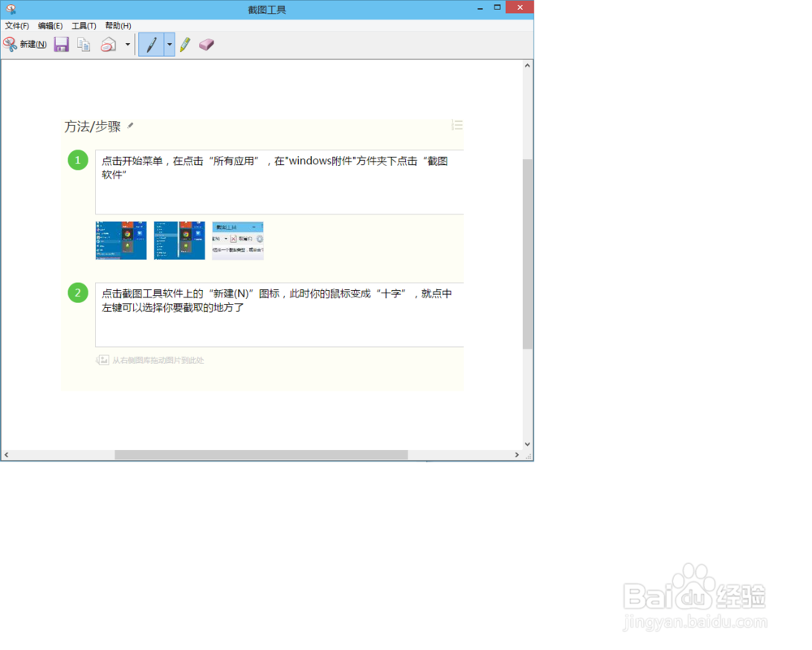Click the edit pencil beside 方法/步骤
812x650 pixels.
[132, 126]
